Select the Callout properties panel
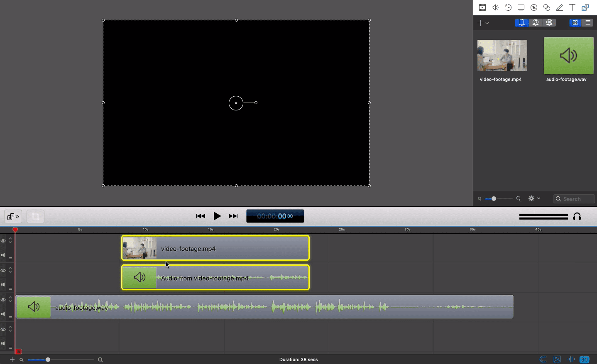597x364 pixels. coord(533,7)
